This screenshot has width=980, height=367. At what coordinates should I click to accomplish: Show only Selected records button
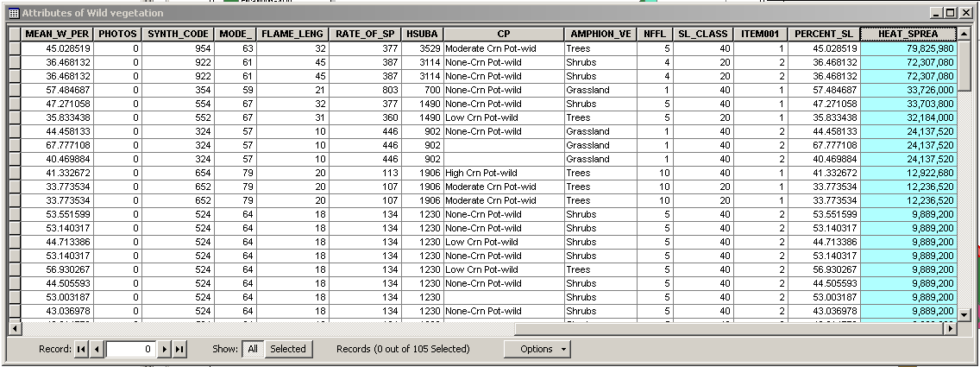(x=288, y=349)
